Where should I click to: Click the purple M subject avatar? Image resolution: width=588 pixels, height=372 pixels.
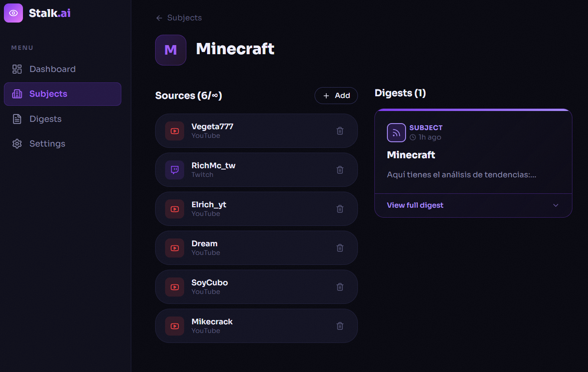tap(171, 50)
